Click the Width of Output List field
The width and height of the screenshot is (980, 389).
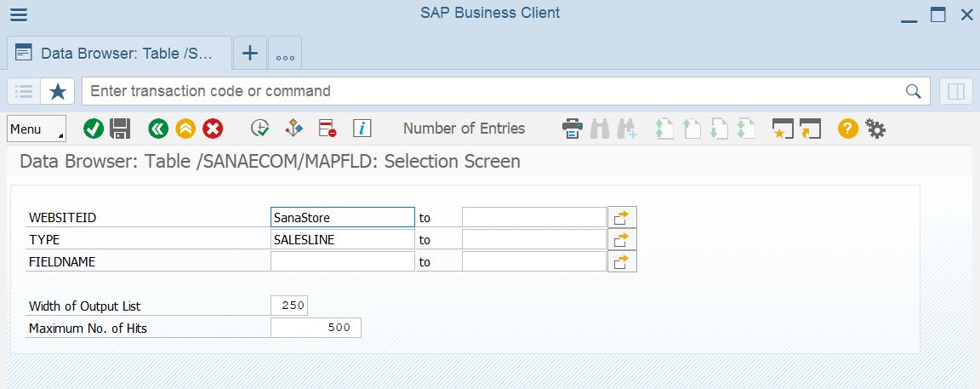tap(289, 306)
